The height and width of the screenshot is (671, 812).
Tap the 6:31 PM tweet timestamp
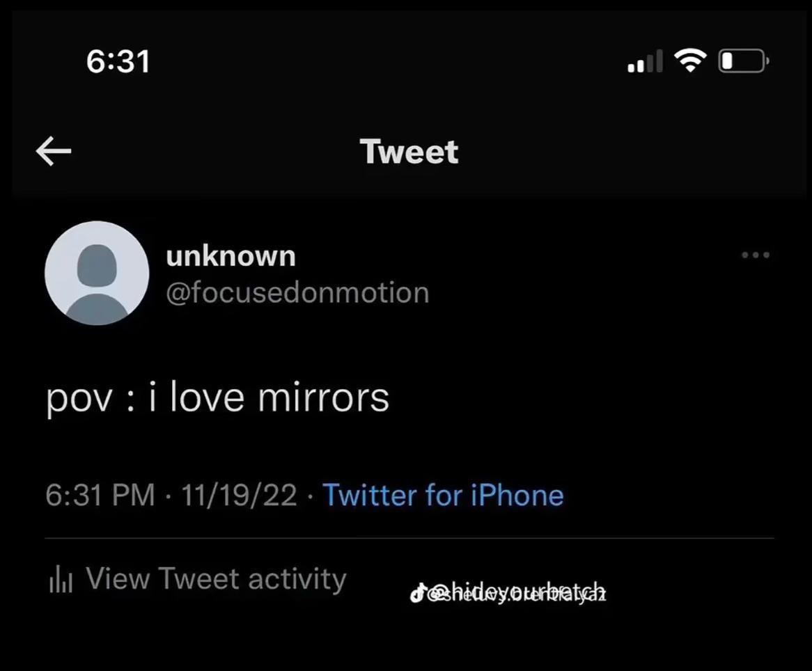click(x=100, y=494)
